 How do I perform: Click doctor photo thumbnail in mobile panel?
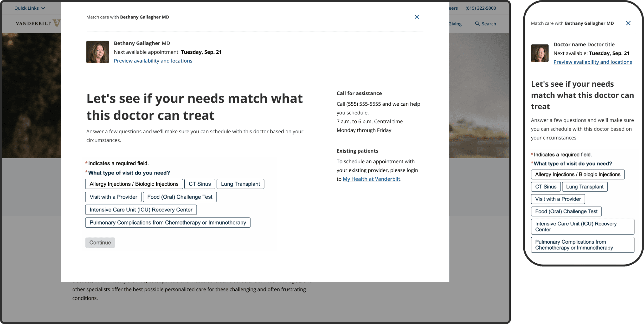tap(539, 53)
